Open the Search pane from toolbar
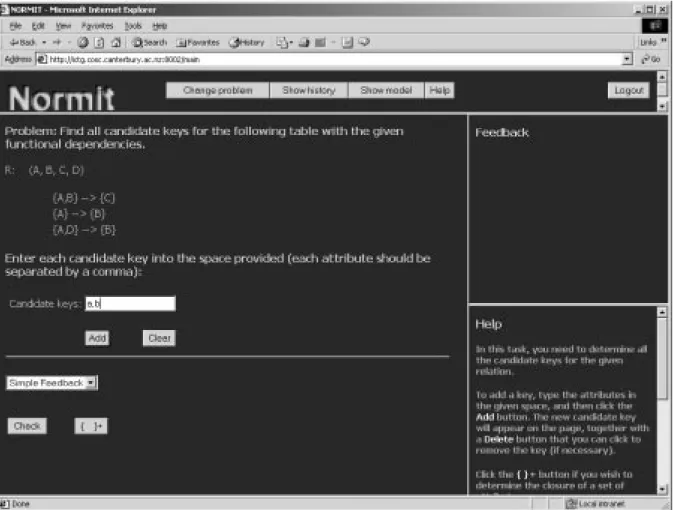673x510 pixels. (149, 42)
